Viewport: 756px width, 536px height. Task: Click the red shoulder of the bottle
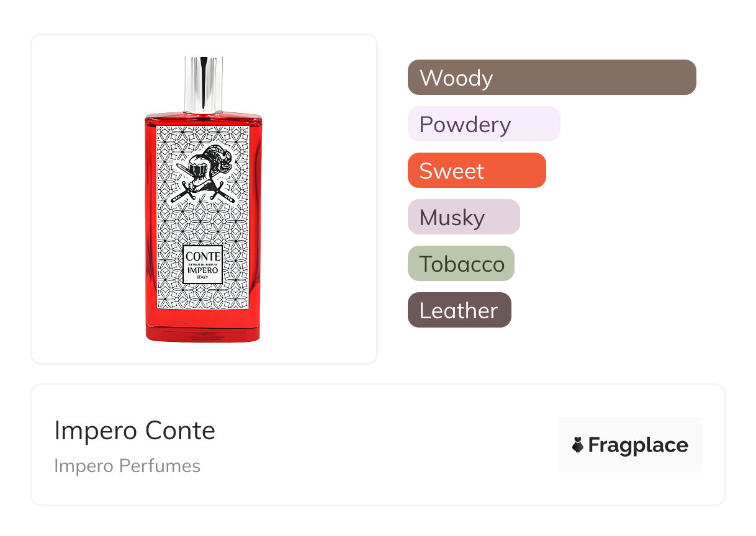tap(203, 119)
